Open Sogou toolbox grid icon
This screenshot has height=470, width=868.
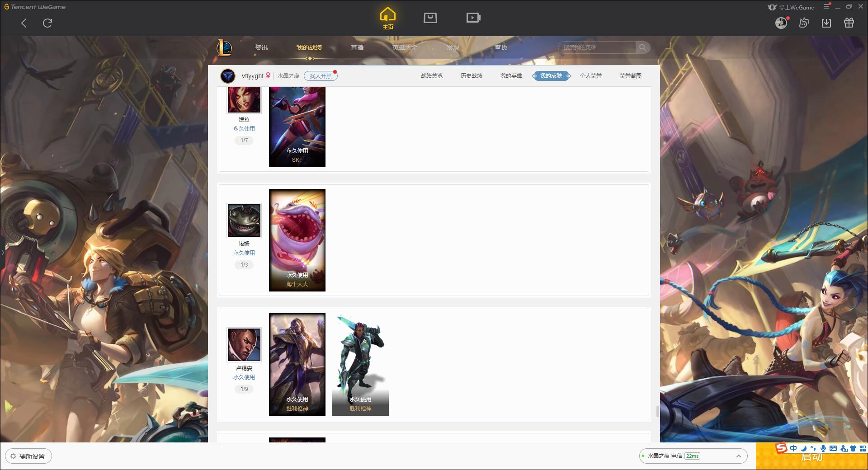pos(863,448)
